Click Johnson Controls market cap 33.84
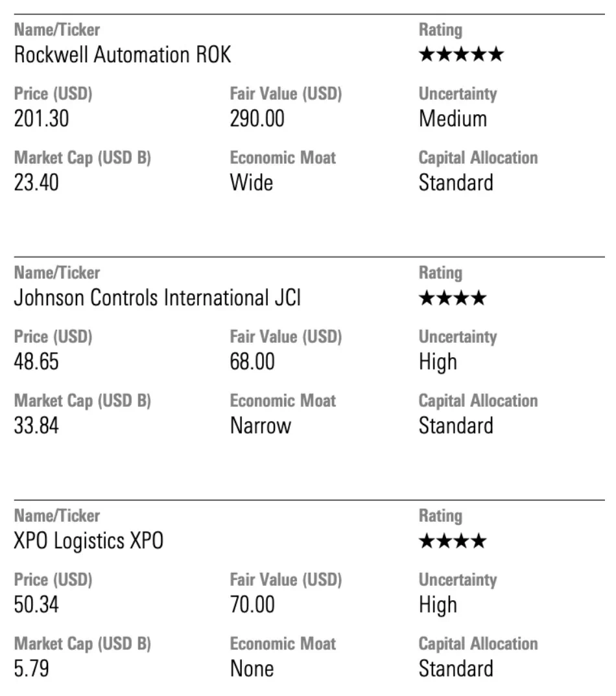This screenshot has height=696, width=616. click(36, 425)
